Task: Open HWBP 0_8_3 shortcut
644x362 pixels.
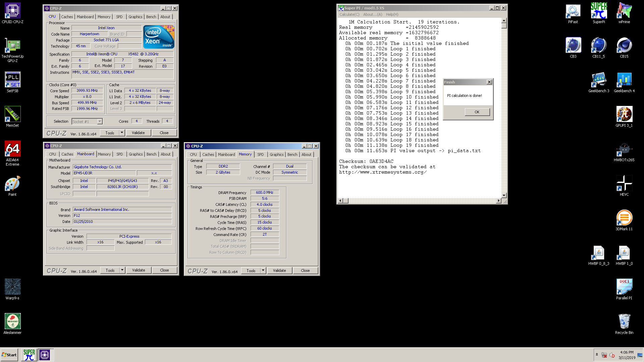Action: (599, 255)
